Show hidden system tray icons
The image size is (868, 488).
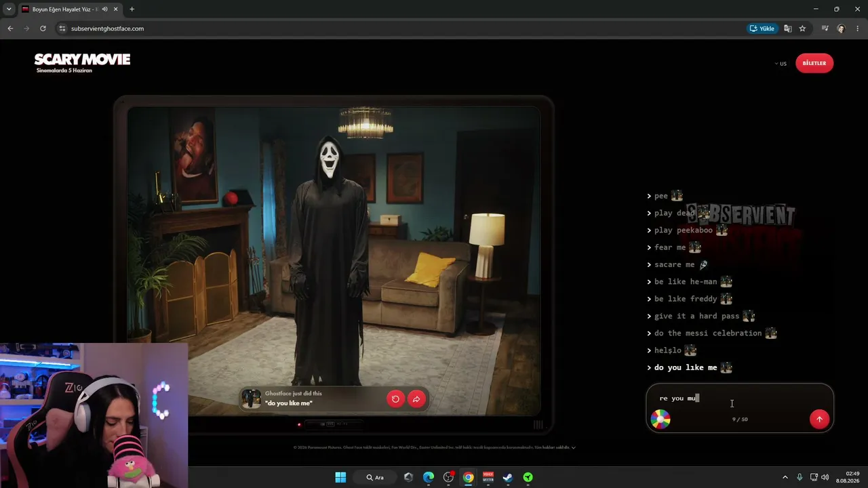(x=785, y=477)
